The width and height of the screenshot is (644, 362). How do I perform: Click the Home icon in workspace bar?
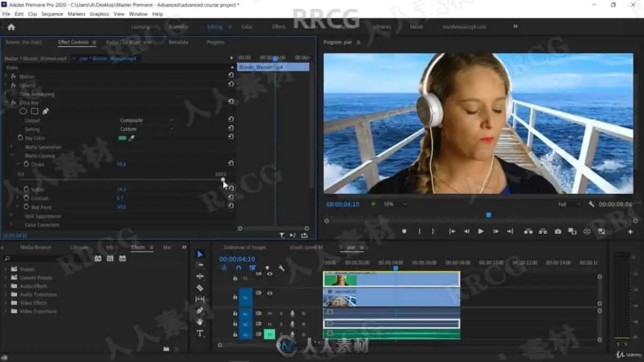coord(11,27)
